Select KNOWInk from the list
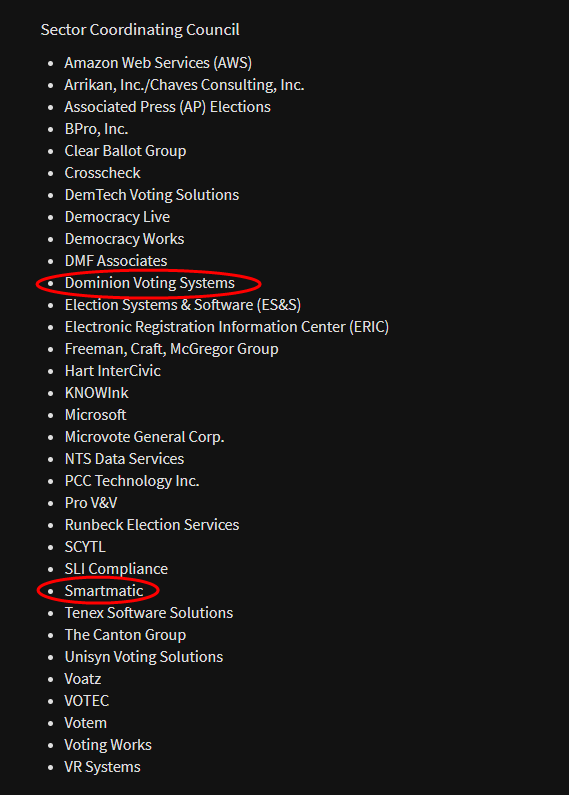 (96, 392)
